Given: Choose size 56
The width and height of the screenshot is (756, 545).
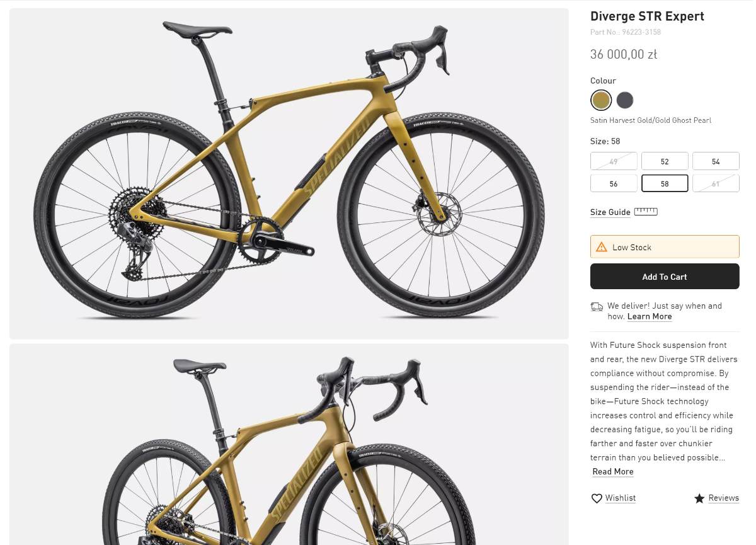Looking at the screenshot, I should pos(614,183).
